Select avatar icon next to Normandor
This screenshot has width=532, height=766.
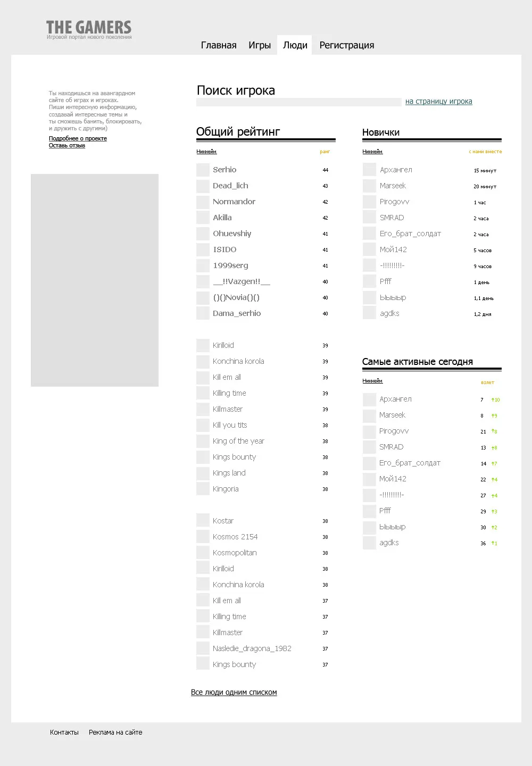(203, 202)
